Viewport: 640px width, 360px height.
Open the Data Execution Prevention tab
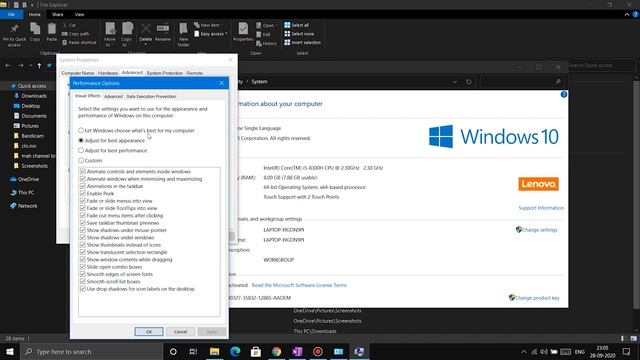click(x=151, y=96)
